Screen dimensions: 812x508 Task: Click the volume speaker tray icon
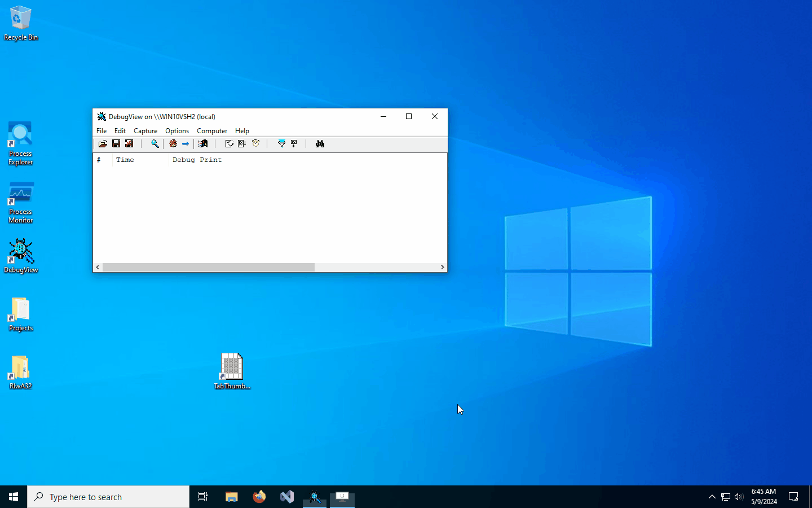click(739, 497)
